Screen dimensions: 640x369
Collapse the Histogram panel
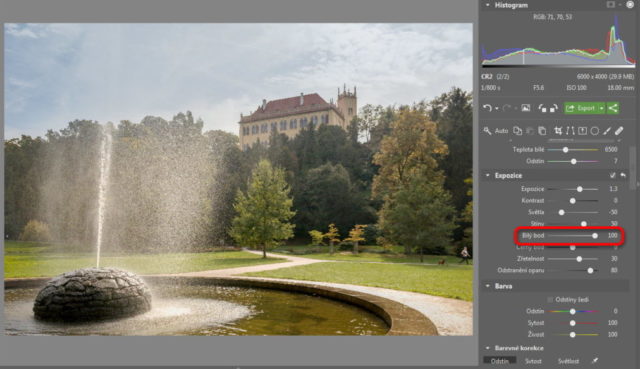click(487, 5)
